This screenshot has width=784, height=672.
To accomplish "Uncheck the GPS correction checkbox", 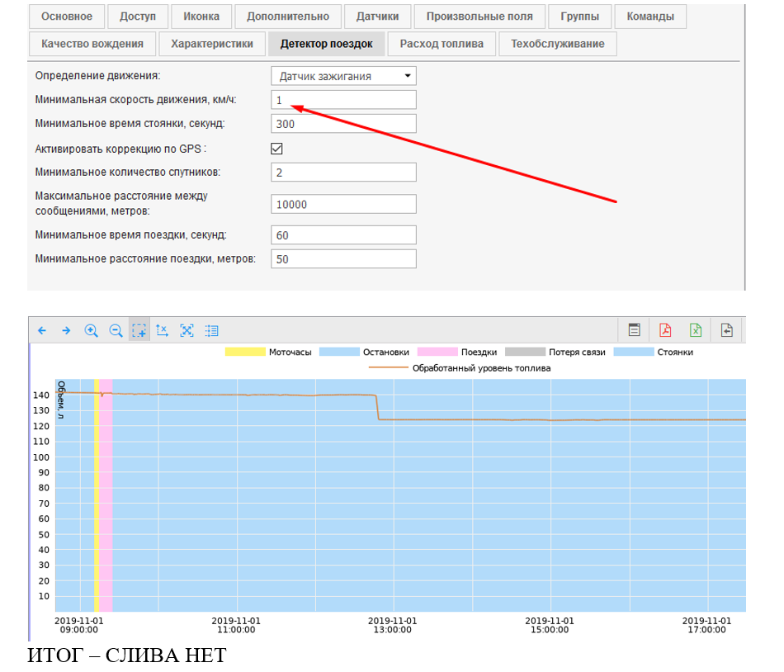I will point(277,149).
